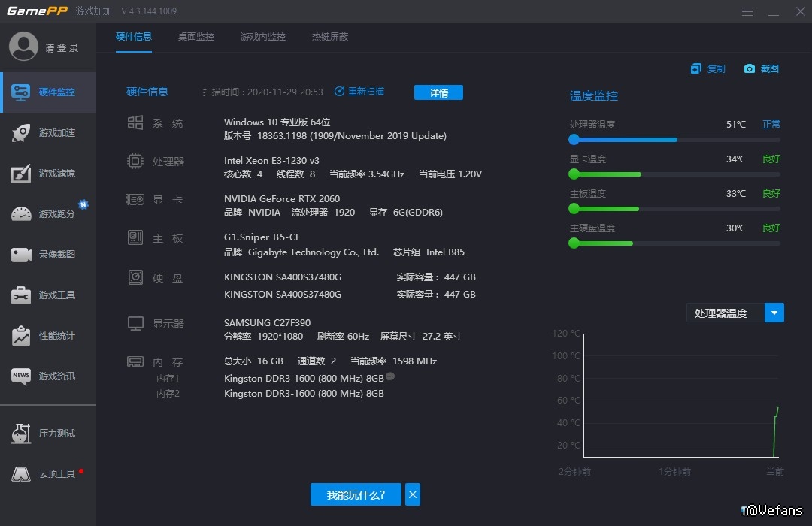Screen dimensions: 812x526
Task: Dismiss the 我能玩什么 banner with X
Action: [x=412, y=494]
